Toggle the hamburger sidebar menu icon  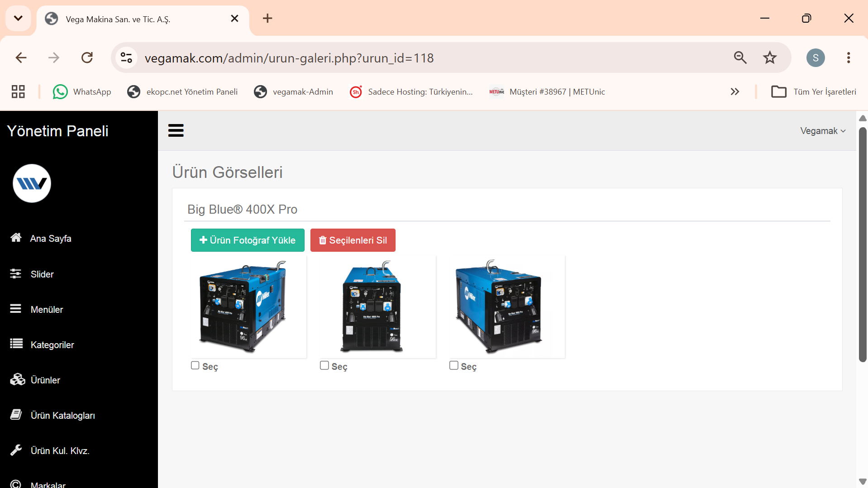176,130
